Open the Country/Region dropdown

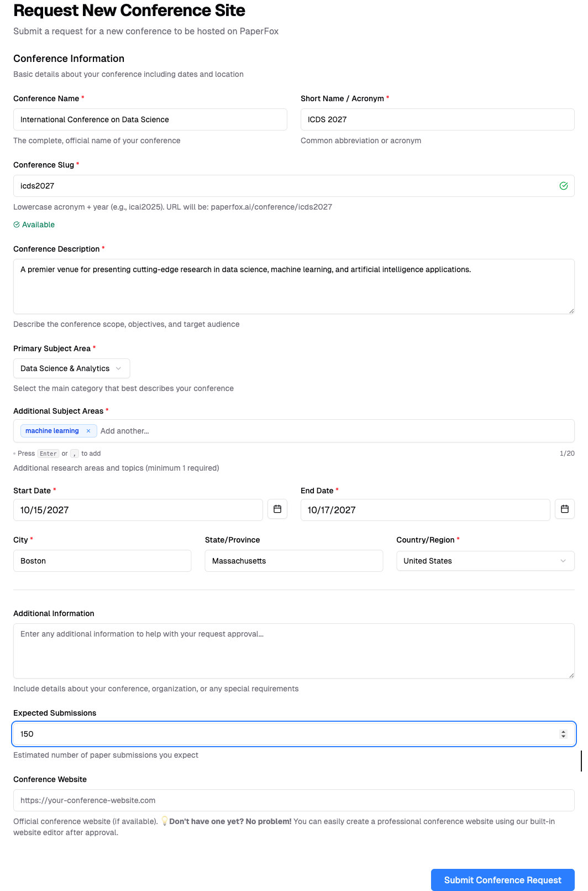click(485, 561)
